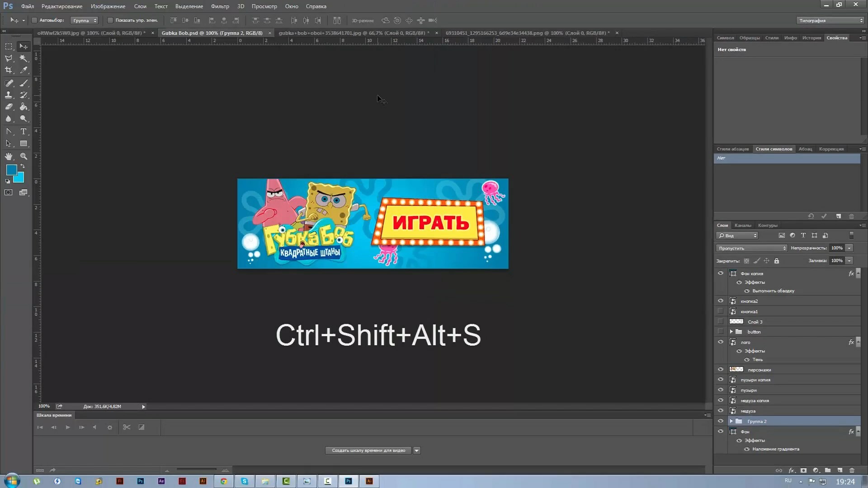
Task: Select the Pen tool
Action: [9, 131]
